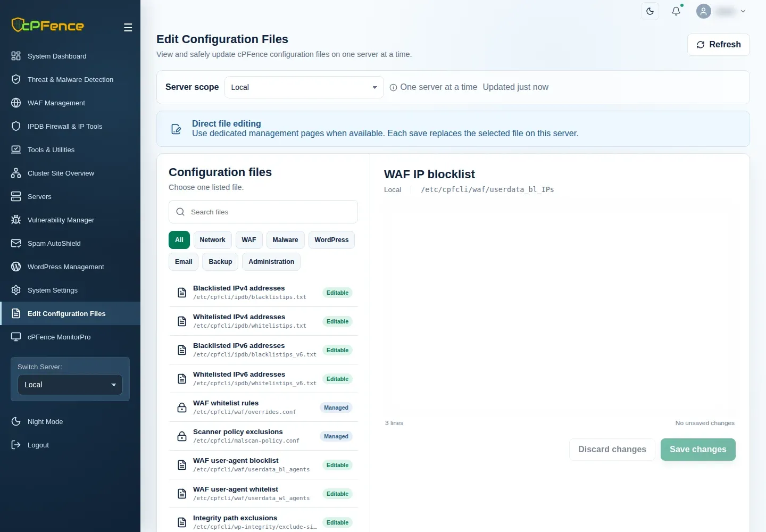Click the Night Mode moon icon in sidebar
Screen dimensions: 766x532
16,421
